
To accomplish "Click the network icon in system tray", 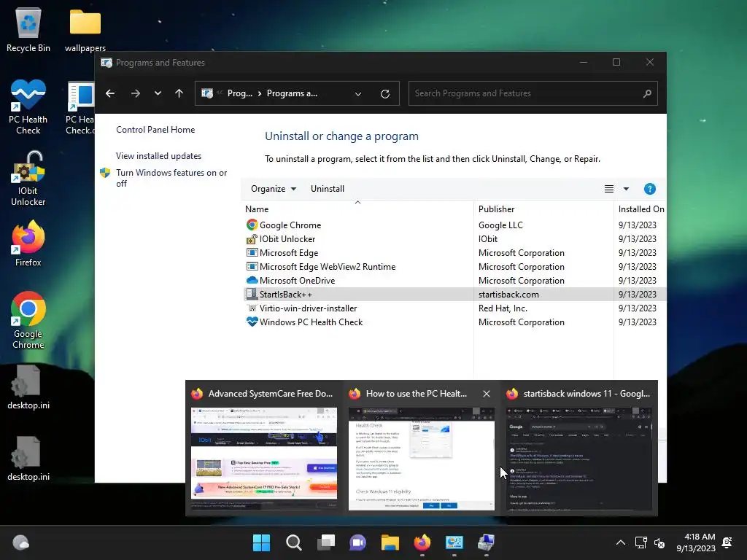I will click(640, 542).
